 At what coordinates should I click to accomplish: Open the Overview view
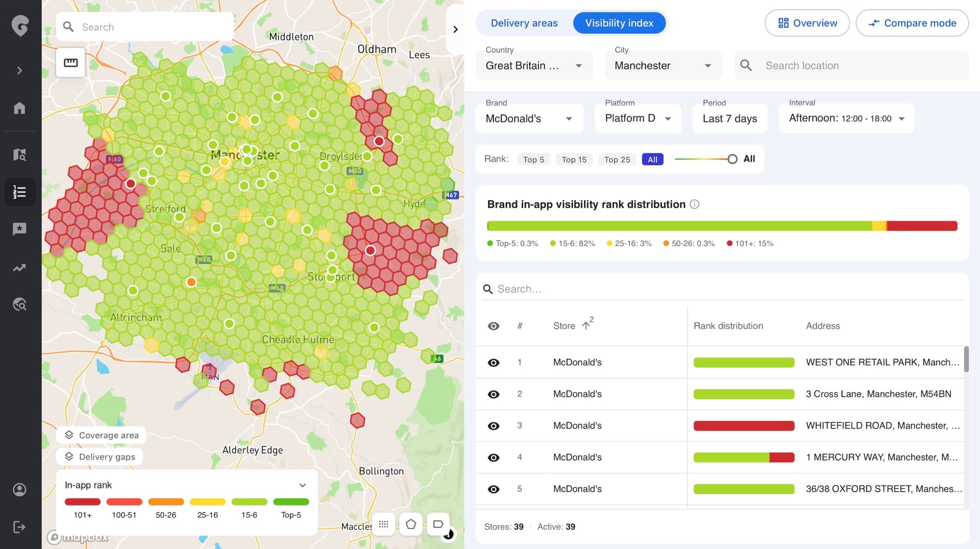[x=807, y=23]
